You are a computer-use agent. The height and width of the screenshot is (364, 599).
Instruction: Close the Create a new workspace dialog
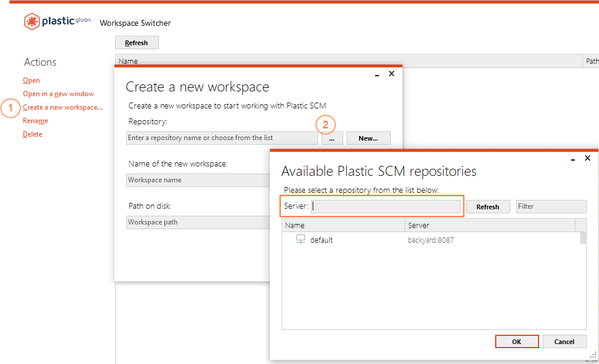391,74
